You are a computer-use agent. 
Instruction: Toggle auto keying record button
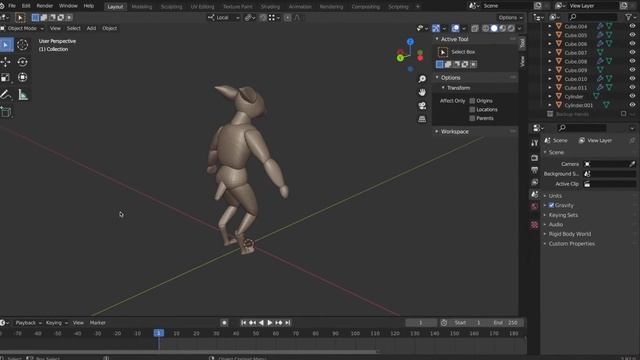point(224,323)
